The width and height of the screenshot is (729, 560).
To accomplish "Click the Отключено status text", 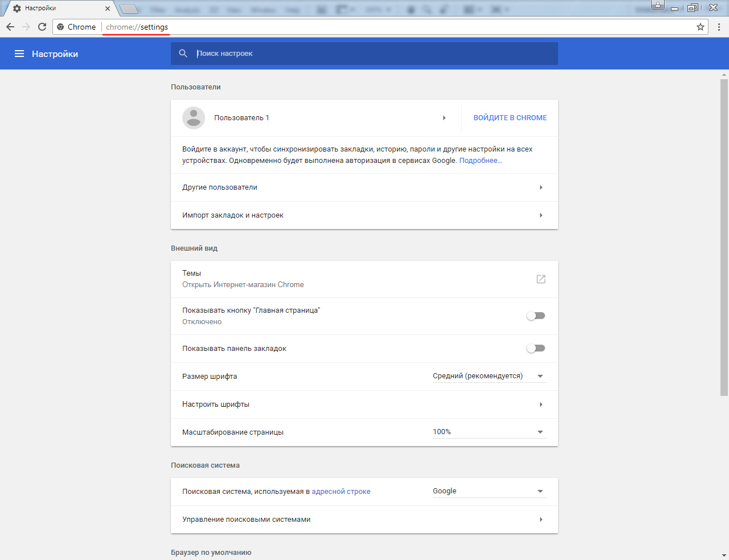I will 202,322.
